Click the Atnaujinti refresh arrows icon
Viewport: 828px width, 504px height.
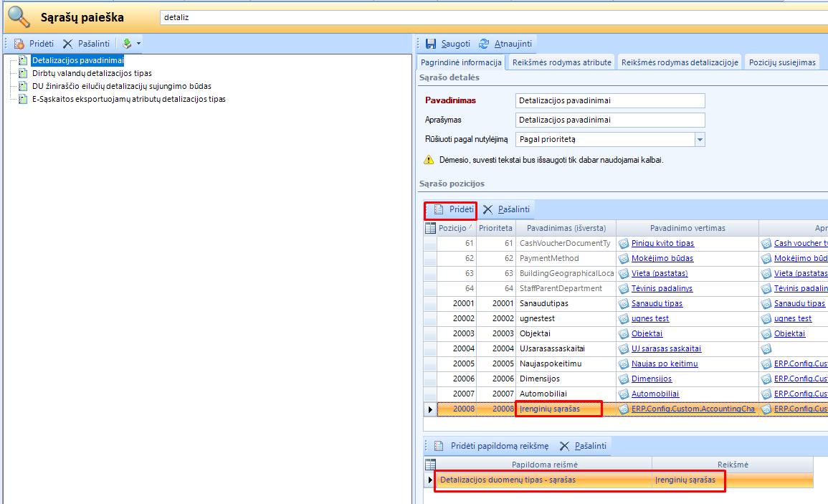point(484,43)
